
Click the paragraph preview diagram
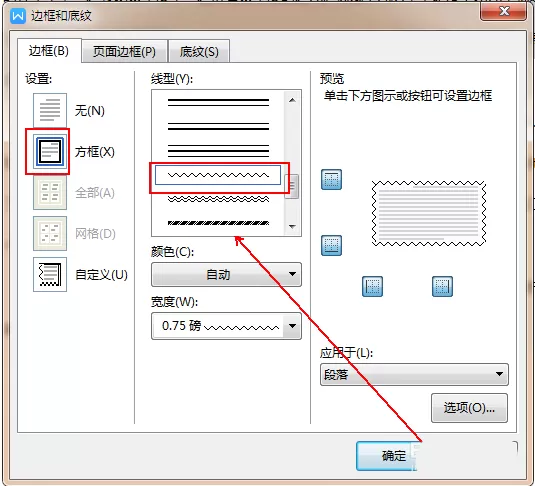pyautogui.click(x=429, y=214)
